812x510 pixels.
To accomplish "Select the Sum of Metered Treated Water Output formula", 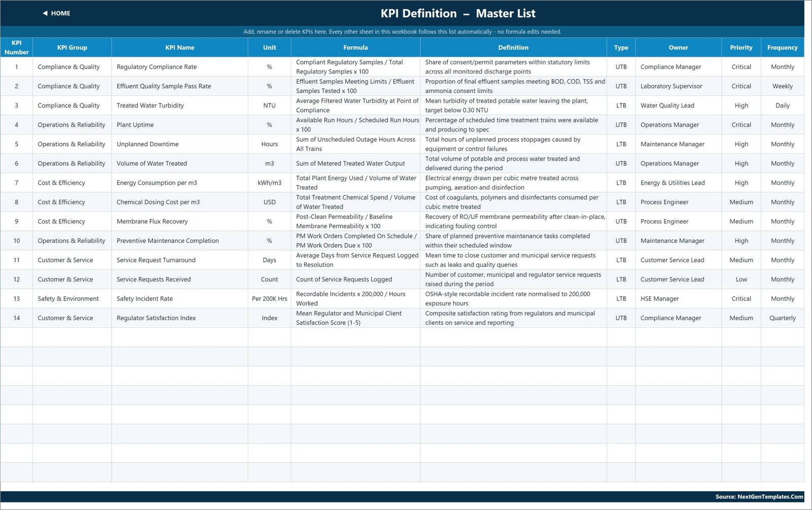I will (355, 163).
